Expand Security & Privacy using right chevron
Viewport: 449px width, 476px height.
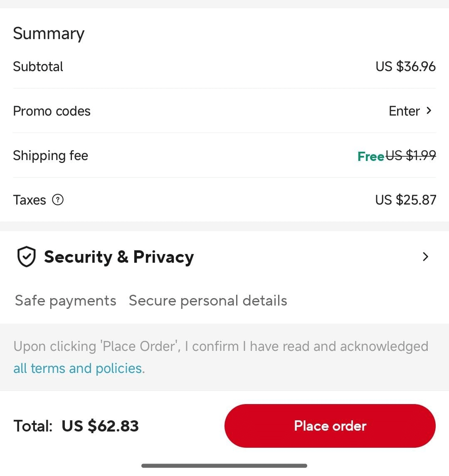(x=425, y=256)
